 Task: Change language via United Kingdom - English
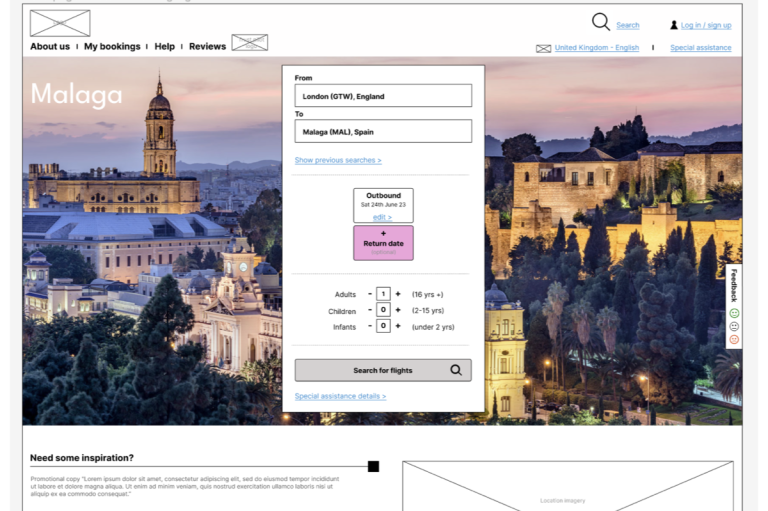(x=597, y=48)
